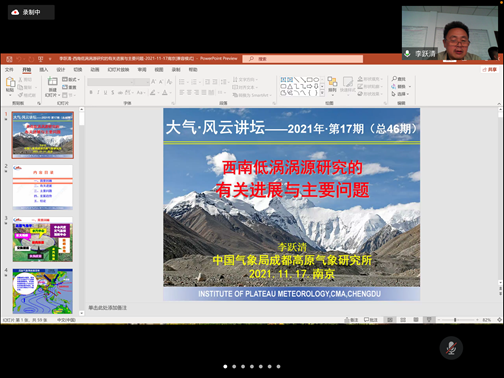Click the Paste clipboard icon in ribbon

tap(10, 82)
